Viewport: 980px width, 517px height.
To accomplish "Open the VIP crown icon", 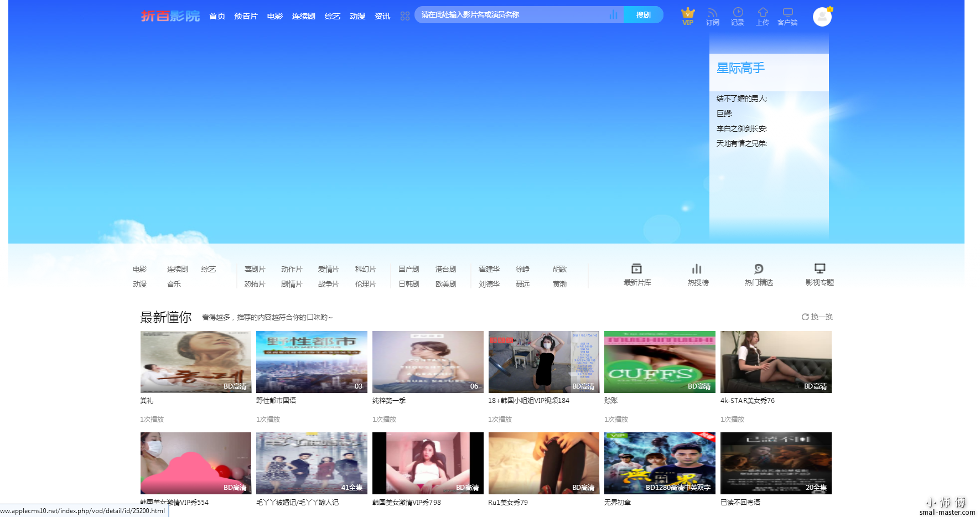I will coord(688,13).
